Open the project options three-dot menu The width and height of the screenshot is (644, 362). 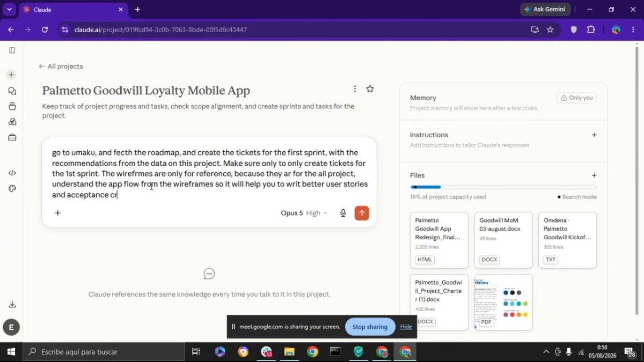[x=355, y=89]
